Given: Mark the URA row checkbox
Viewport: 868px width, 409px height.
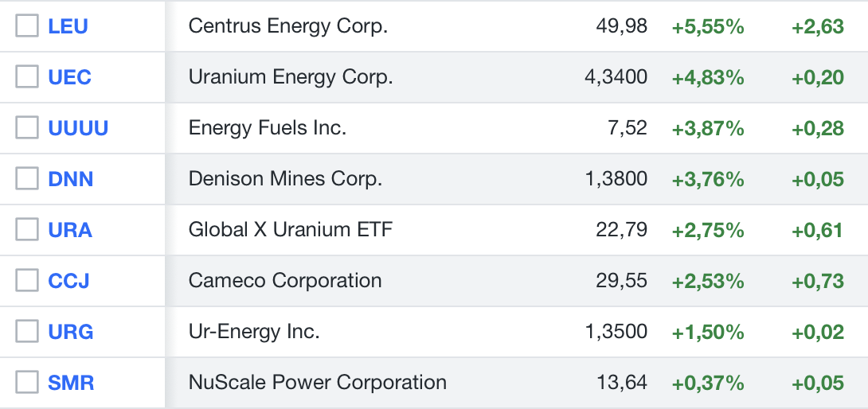Looking at the screenshot, I should point(27,230).
